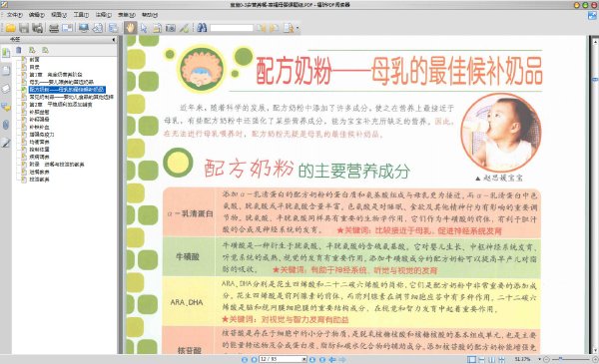Open the 均衡营养 bookmark
599x364 pixels.
point(39,142)
